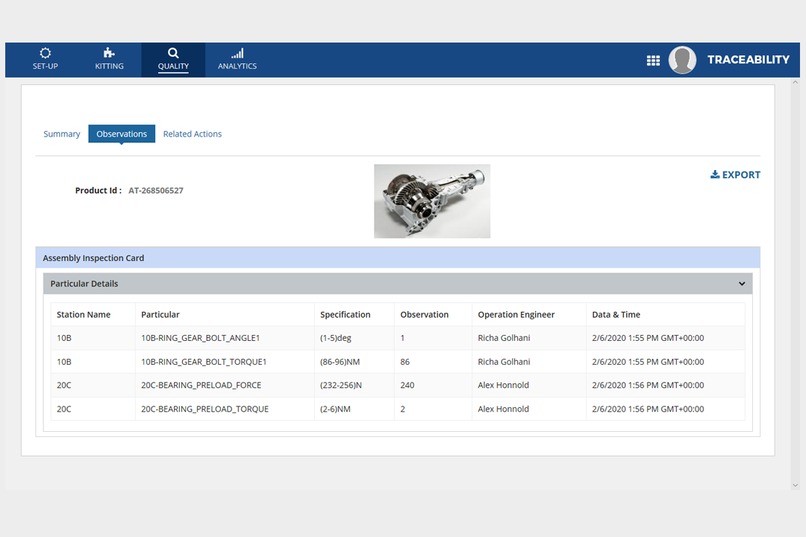
Task: Click scrollbar down arrow
Action: click(x=795, y=485)
